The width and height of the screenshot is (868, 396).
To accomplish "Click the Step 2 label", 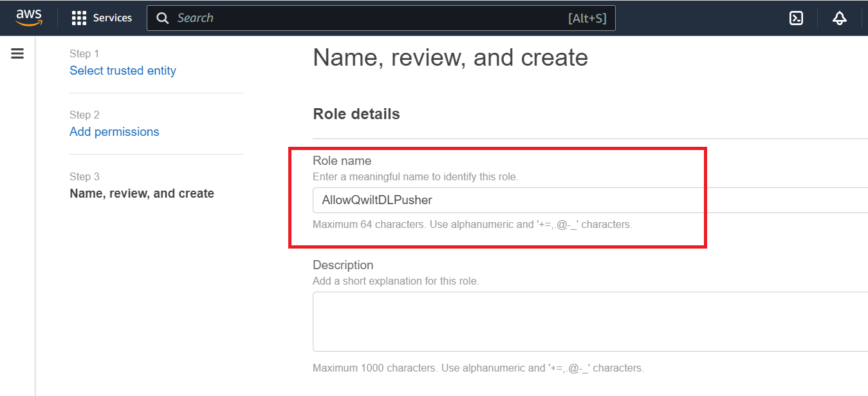I will pos(84,115).
